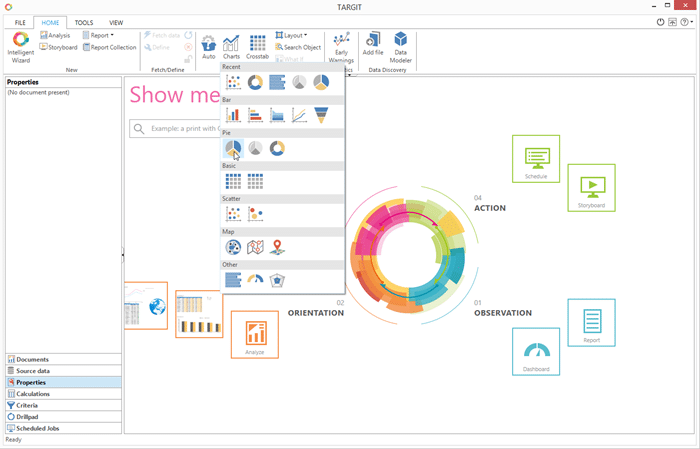Click the Report Collection button

(109, 47)
